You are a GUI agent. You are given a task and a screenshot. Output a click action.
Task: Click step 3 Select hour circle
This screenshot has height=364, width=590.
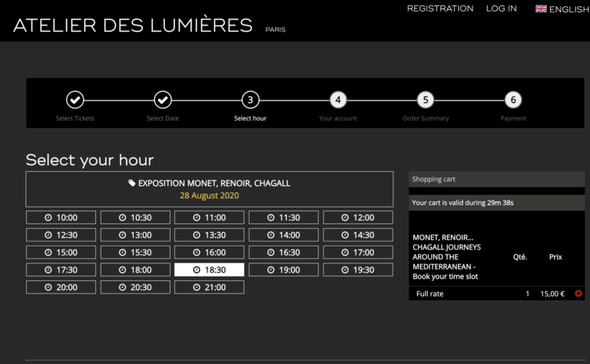tap(250, 100)
